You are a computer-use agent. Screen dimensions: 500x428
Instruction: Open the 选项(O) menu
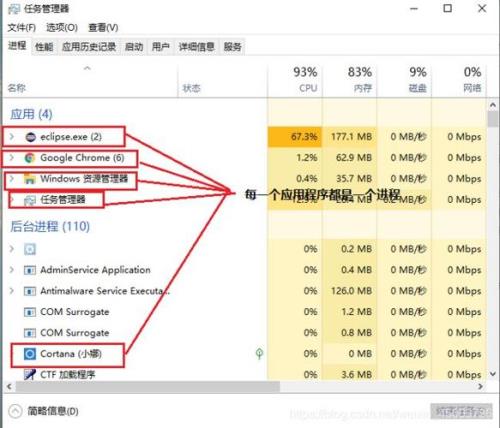[62, 27]
